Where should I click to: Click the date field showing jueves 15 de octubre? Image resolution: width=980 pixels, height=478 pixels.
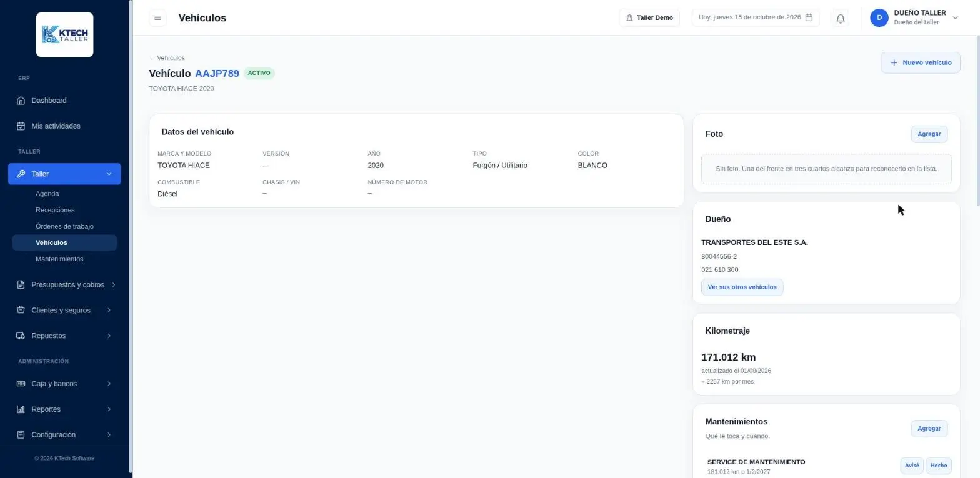click(755, 17)
